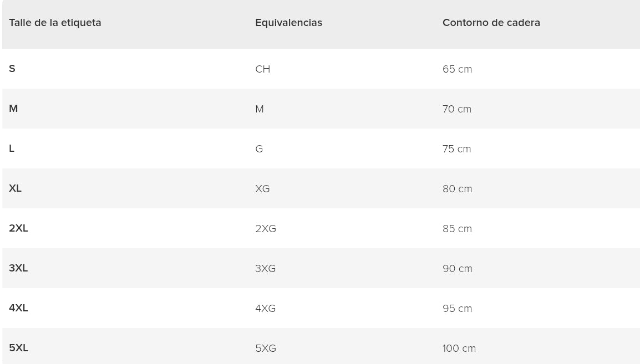Click the G equivalence cell

click(x=259, y=149)
